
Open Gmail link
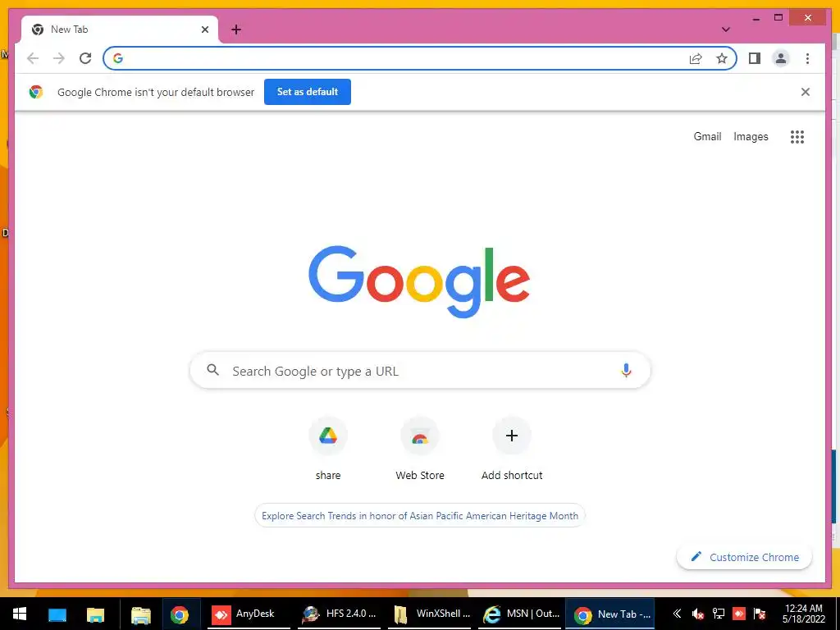pyautogui.click(x=707, y=137)
